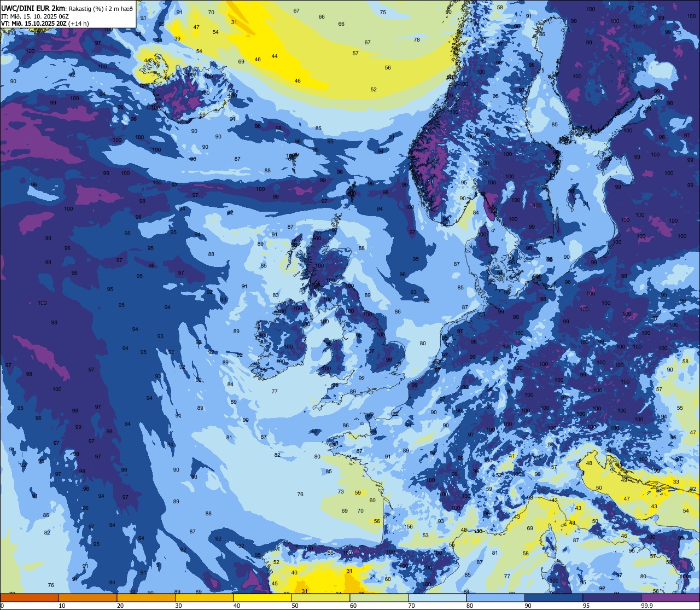The width and height of the screenshot is (700, 610).
Task: Click the legend tick label "40"
Action: (x=237, y=606)
